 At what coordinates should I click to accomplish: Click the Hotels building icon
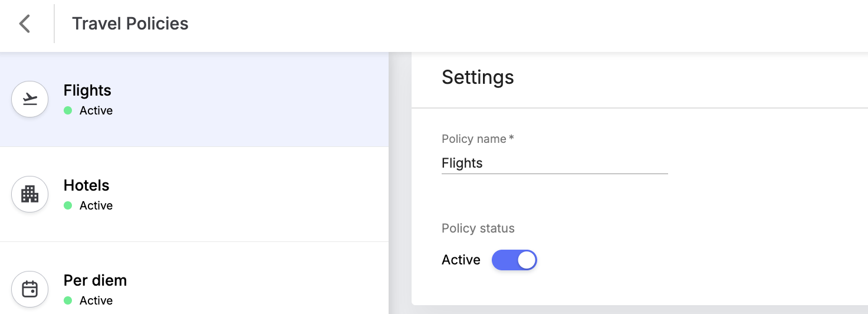click(30, 194)
